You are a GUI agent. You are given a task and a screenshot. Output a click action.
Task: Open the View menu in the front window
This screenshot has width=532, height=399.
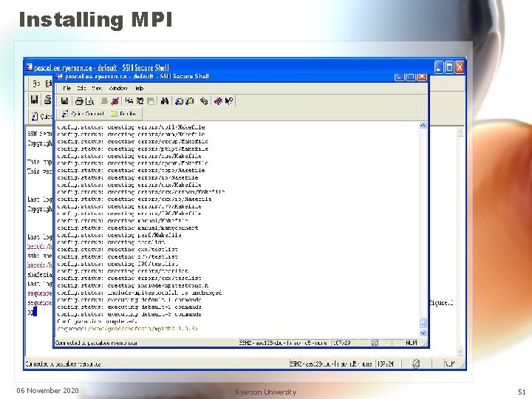coord(97,88)
